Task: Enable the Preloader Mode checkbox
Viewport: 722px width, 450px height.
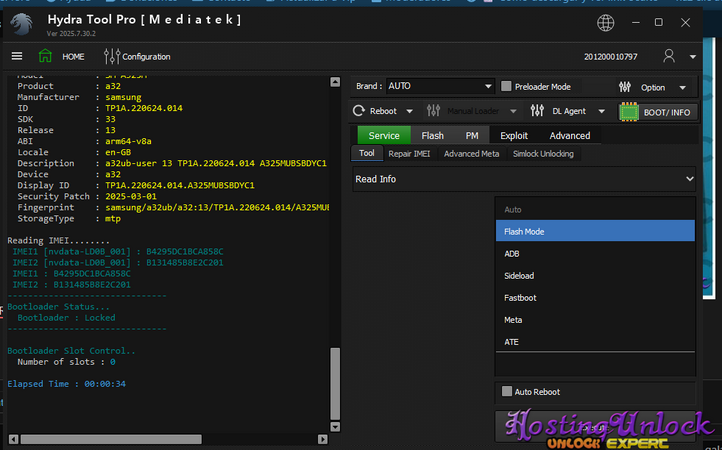Action: 506,87
